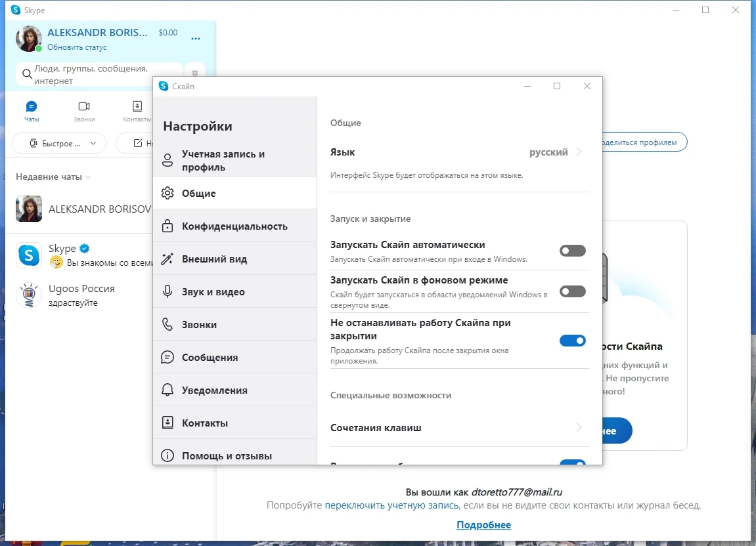Viewport: 756px width, 546px height.
Task: Open Звонки settings category
Action: pos(234,324)
